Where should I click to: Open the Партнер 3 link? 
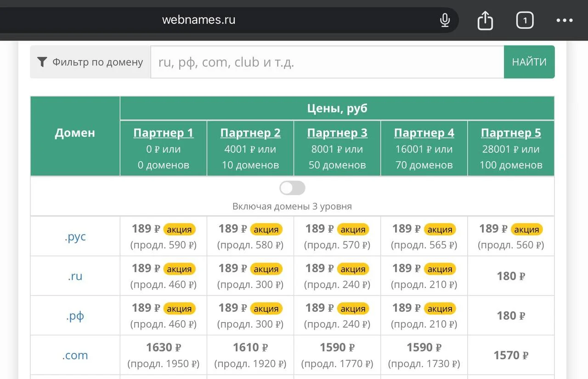click(x=337, y=133)
